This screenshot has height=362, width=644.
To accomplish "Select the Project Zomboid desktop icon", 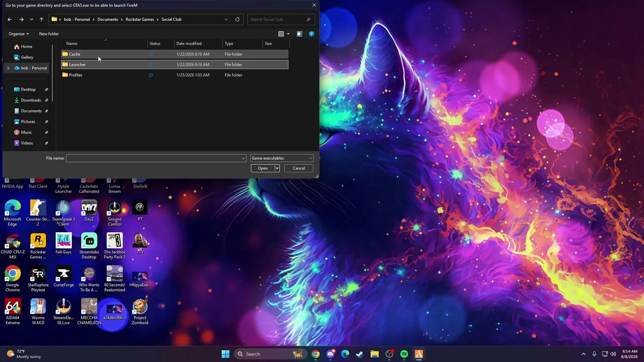I will pos(140,312).
